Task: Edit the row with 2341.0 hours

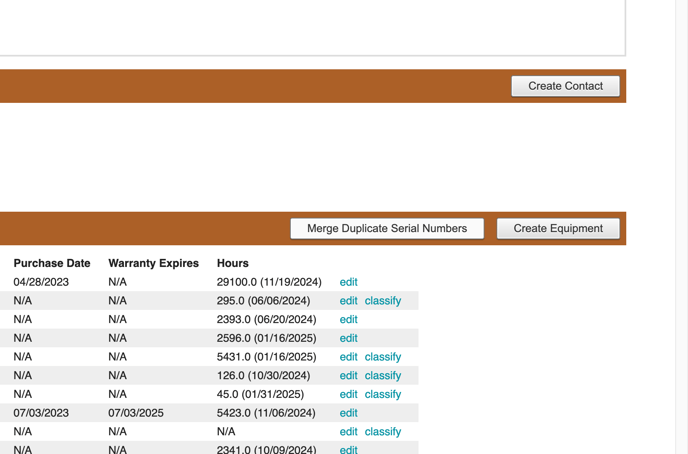Action: [348, 449]
